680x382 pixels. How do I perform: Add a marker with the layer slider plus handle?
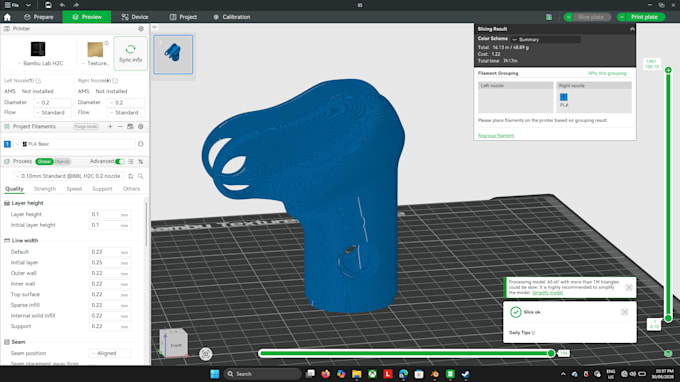pyautogui.click(x=668, y=70)
